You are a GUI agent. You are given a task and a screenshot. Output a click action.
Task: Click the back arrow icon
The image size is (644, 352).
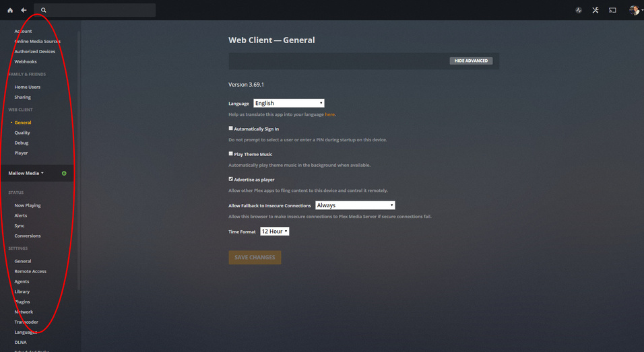(x=24, y=10)
